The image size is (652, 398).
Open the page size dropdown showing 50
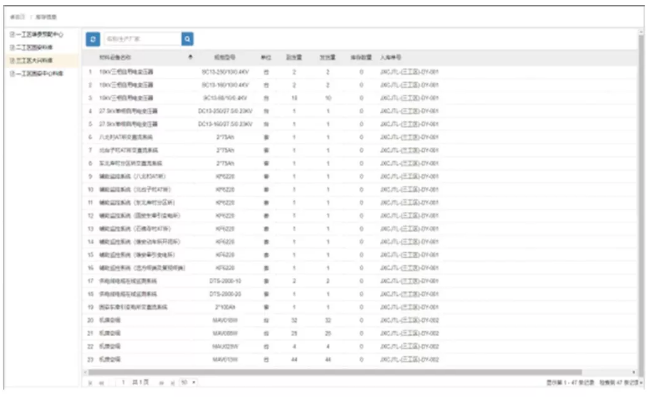click(188, 382)
